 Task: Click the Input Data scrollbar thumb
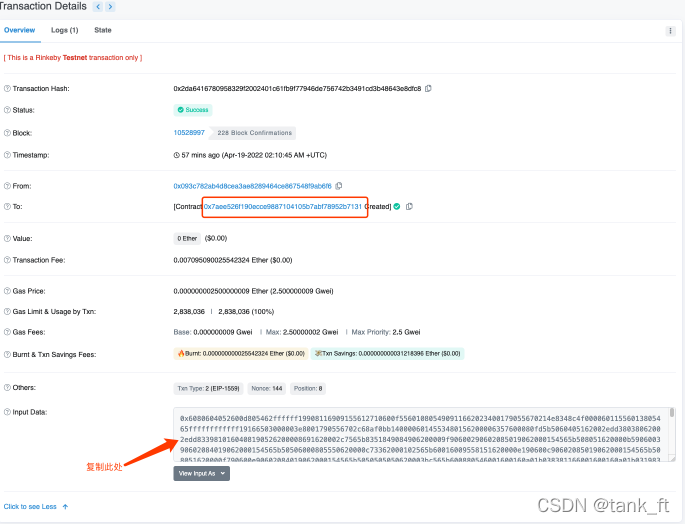(x=672, y=413)
